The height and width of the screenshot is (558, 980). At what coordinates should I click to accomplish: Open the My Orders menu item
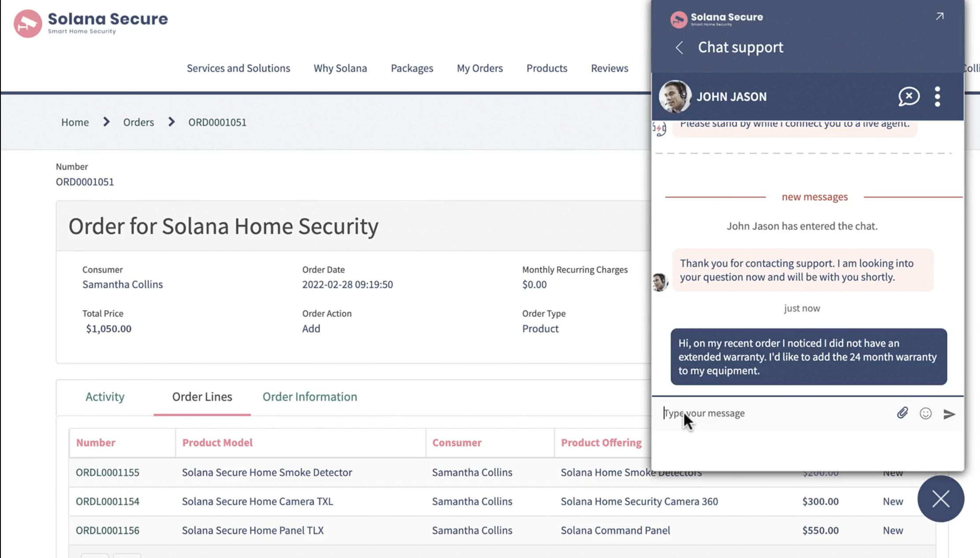[x=479, y=68]
